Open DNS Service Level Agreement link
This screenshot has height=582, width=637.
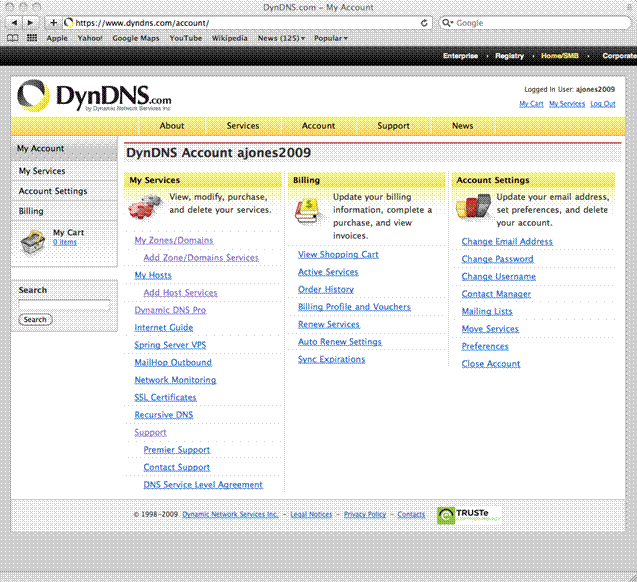tap(203, 485)
